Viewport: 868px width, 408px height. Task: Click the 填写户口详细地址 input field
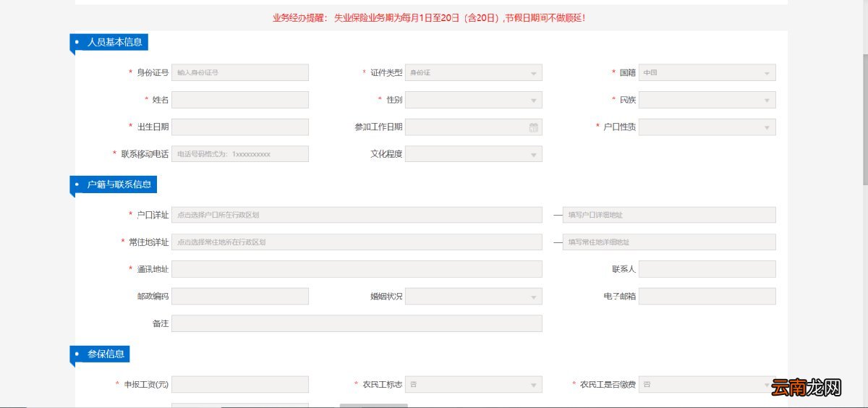669,215
